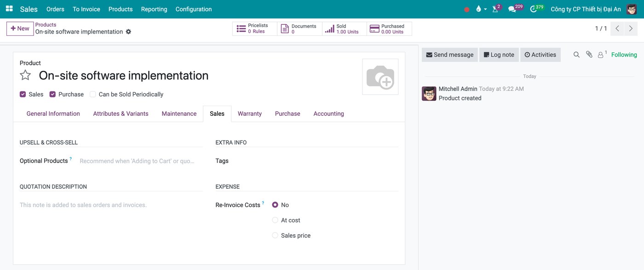Open Sold 1.00 Units stat button
Viewport: 644px width, 270px height.
345,28
